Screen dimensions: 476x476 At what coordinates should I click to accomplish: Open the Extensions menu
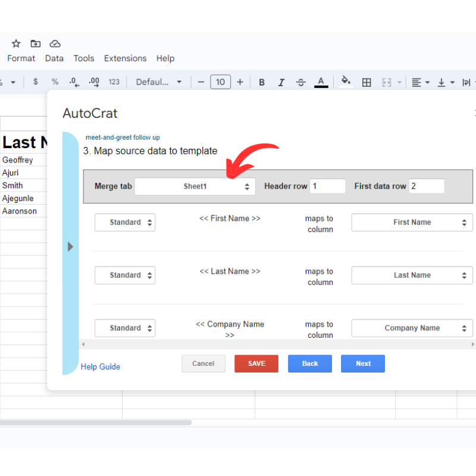click(125, 58)
